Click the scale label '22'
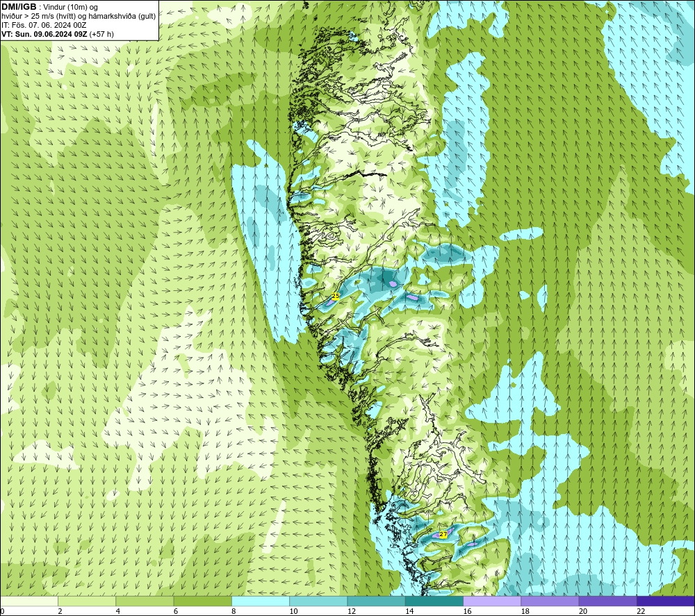695x616 pixels. tap(641, 612)
